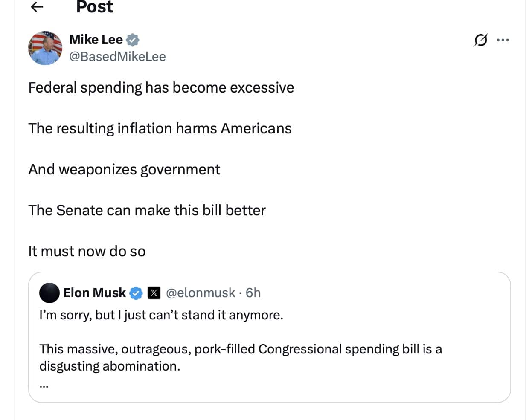Viewport: 529px width, 420px height.
Task: Click Mike Lee's verified badge
Action: pyautogui.click(x=133, y=40)
